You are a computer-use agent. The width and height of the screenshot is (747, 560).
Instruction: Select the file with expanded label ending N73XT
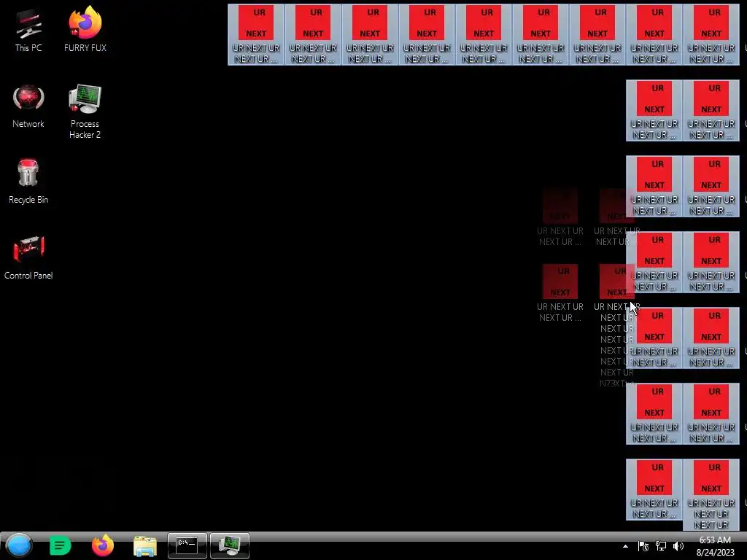point(617,326)
